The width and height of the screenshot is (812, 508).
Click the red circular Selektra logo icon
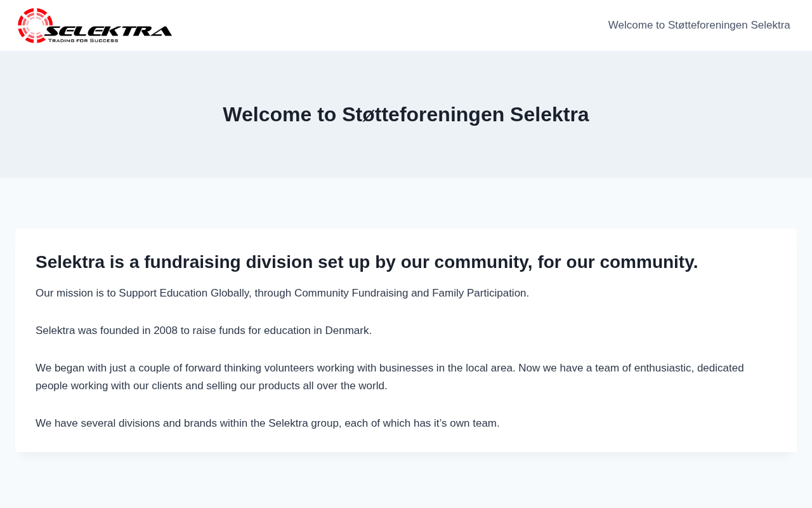click(34, 25)
